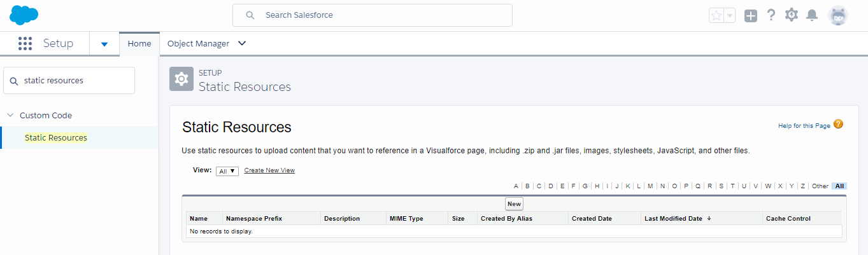This screenshot has height=255, width=868.
Task: Select Static Resources in the sidebar
Action: click(x=56, y=138)
